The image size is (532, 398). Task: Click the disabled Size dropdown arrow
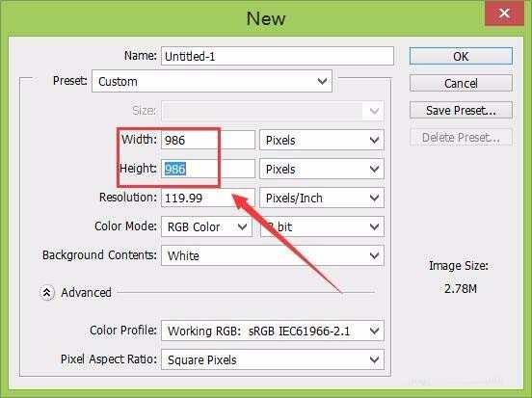click(374, 111)
